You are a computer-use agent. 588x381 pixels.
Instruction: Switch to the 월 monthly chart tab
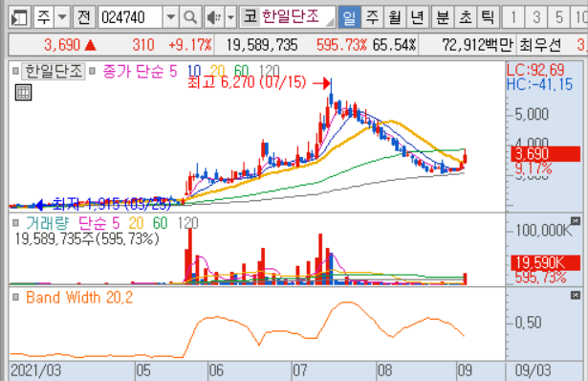(395, 17)
